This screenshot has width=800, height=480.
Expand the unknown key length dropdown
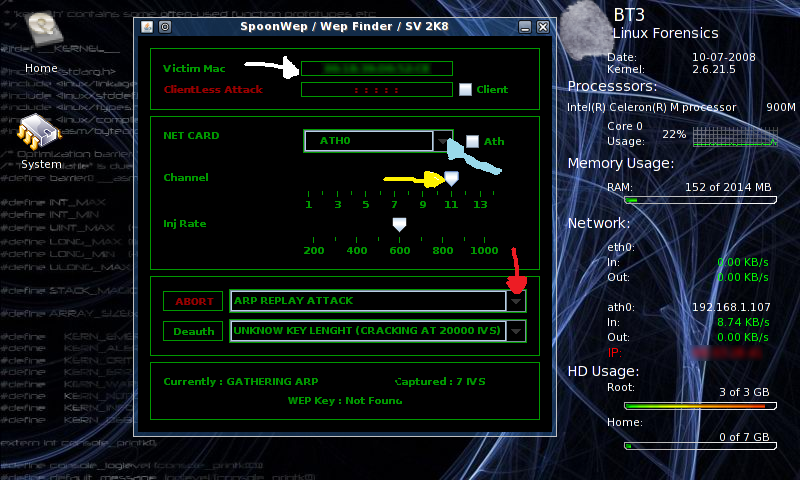(516, 331)
